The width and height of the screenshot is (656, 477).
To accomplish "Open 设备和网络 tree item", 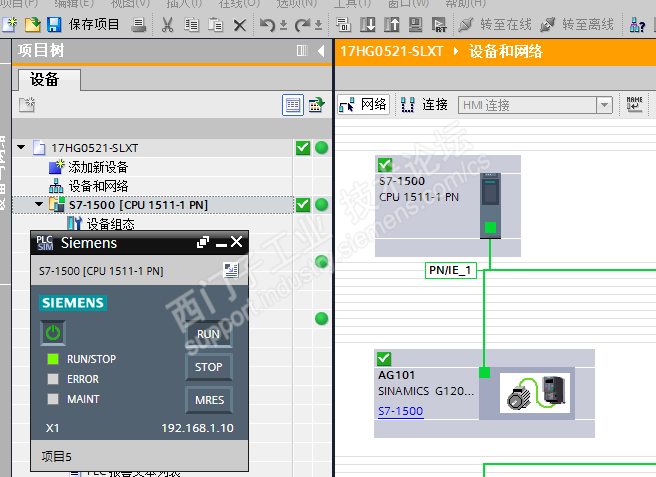I will (98, 186).
